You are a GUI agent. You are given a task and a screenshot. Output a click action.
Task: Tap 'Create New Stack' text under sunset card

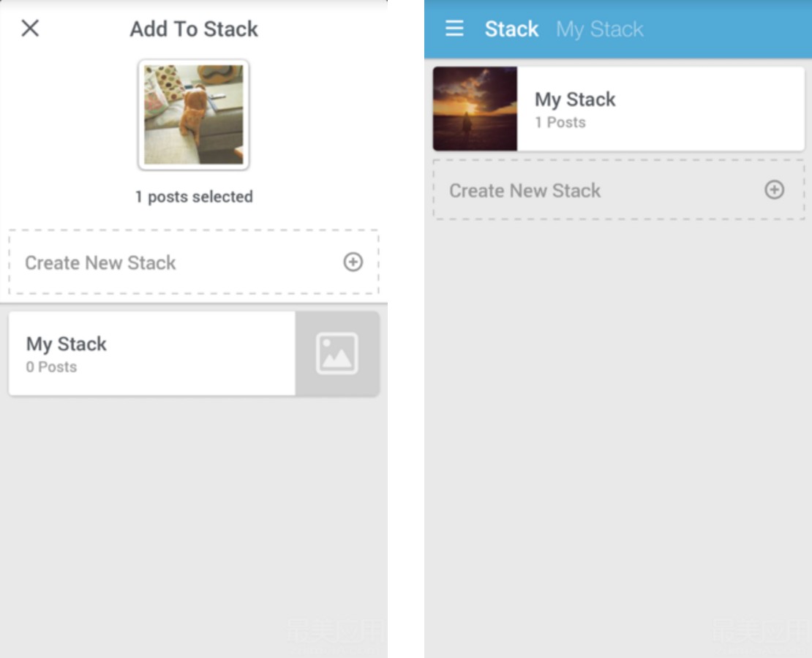coord(525,191)
